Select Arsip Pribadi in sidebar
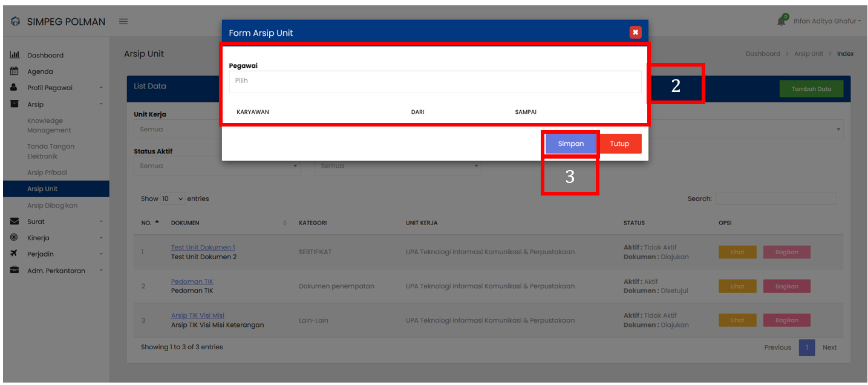 pyautogui.click(x=47, y=173)
